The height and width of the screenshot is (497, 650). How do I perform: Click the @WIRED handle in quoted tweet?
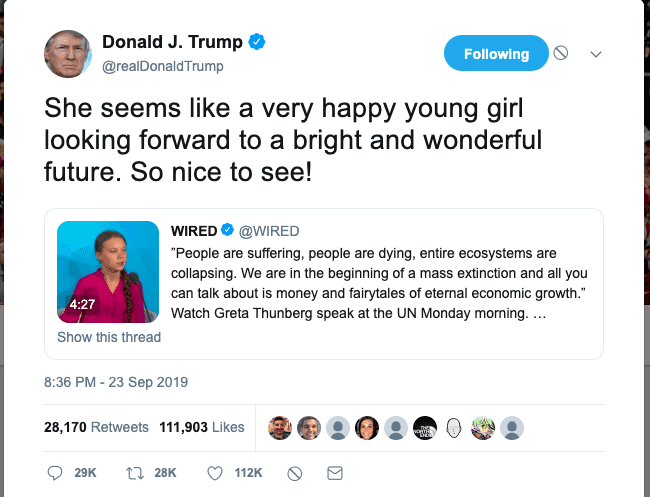point(268,232)
